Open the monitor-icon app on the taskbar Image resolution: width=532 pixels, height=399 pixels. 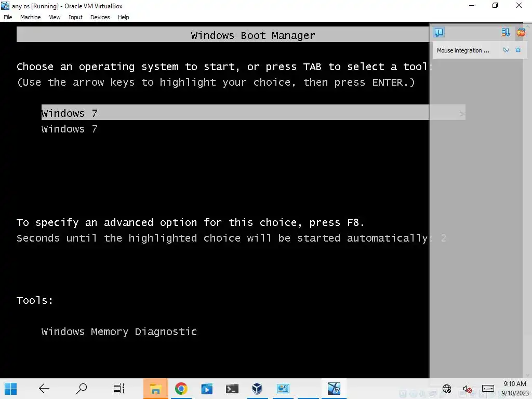point(283,389)
